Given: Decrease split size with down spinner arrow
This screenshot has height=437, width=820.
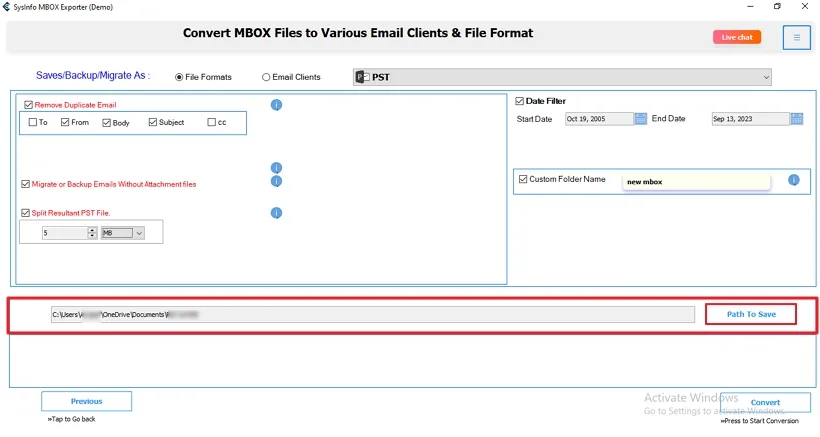Looking at the screenshot, I should coord(92,236).
